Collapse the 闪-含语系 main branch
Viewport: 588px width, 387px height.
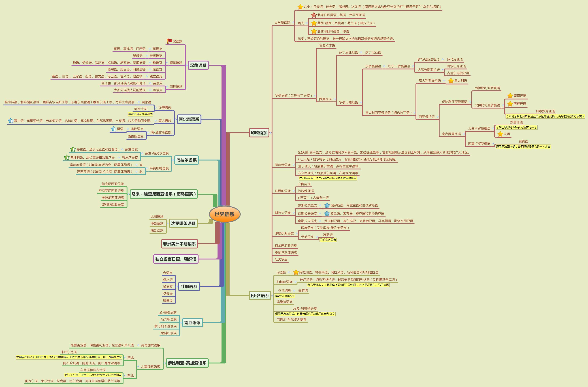click(272, 295)
